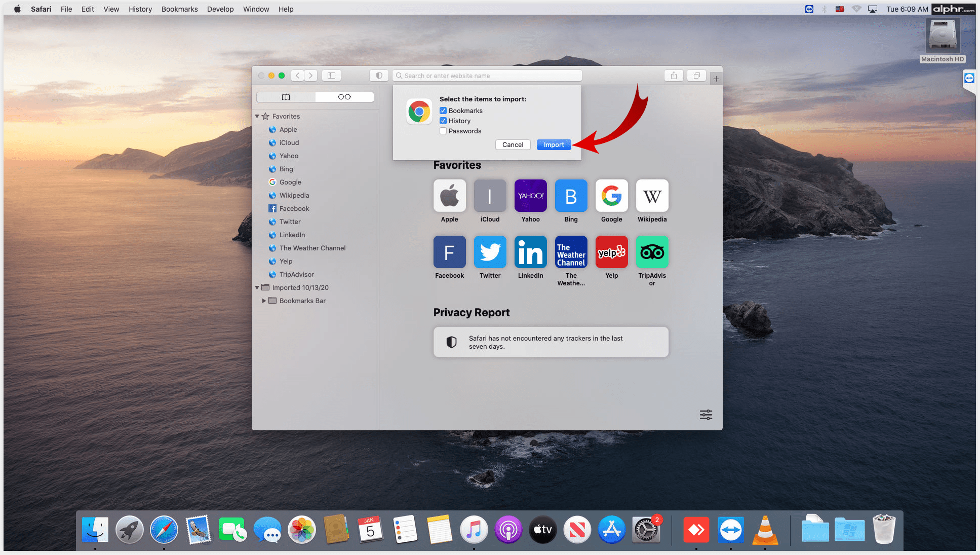
Task: Click the Yahoo favorite tile
Action: coord(530,196)
